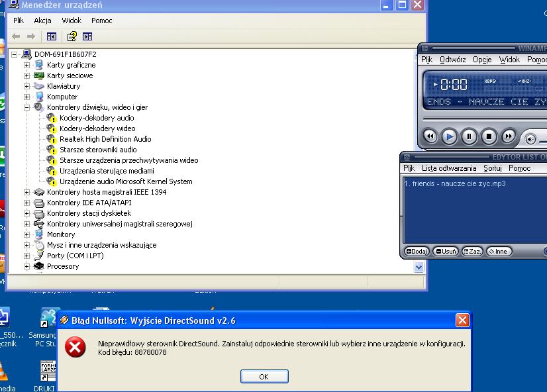Click the Winamp time display 0:00
This screenshot has height=392, width=547.
point(454,84)
